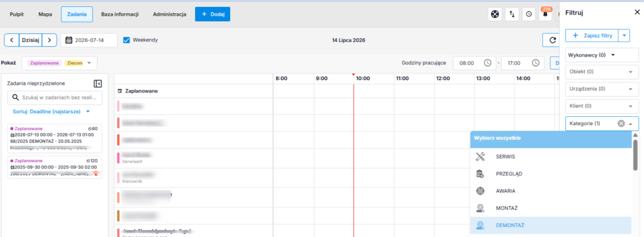Click the 17:00 end hour field
644x237 pixels.
click(x=523, y=63)
